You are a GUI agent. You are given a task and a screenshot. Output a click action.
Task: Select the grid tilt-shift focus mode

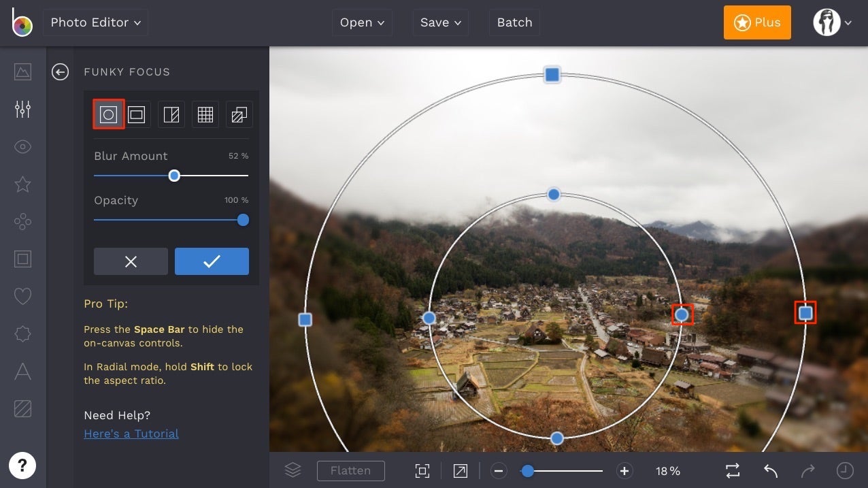point(205,114)
